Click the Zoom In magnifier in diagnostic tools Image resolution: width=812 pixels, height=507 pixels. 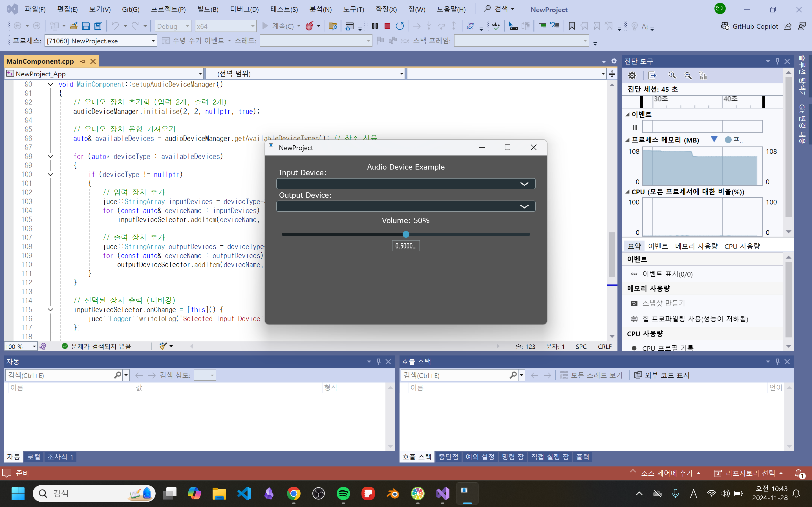[672, 75]
